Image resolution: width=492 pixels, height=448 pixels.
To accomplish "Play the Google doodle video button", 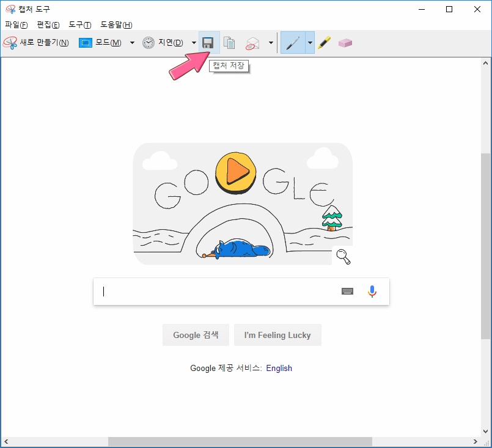I will pos(236,172).
